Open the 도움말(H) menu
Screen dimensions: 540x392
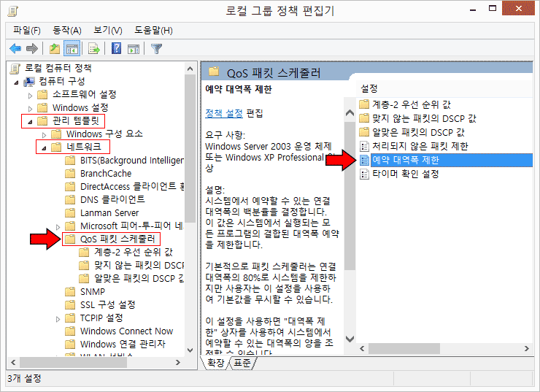153,31
